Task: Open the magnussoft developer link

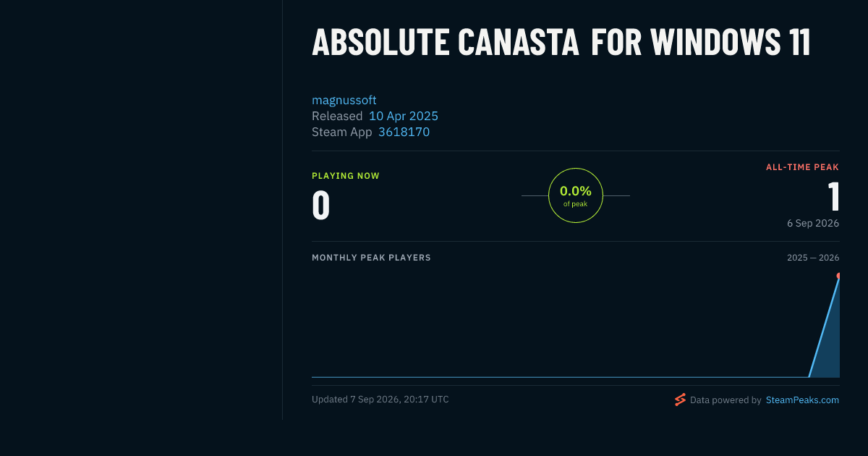Action: point(344,100)
